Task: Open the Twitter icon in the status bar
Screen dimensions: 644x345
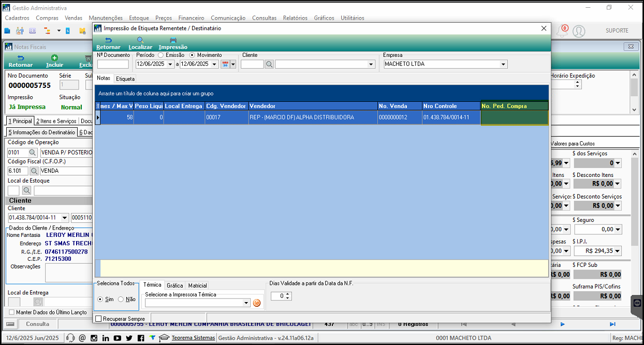Action: pyautogui.click(x=129, y=338)
